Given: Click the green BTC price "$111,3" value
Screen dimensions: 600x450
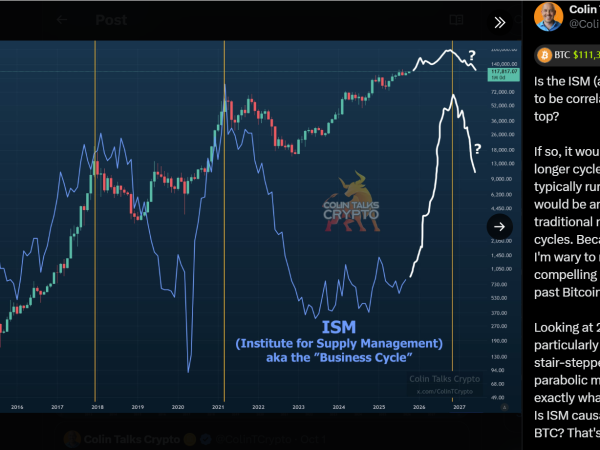Looking at the screenshot, I should pyautogui.click(x=587, y=55).
